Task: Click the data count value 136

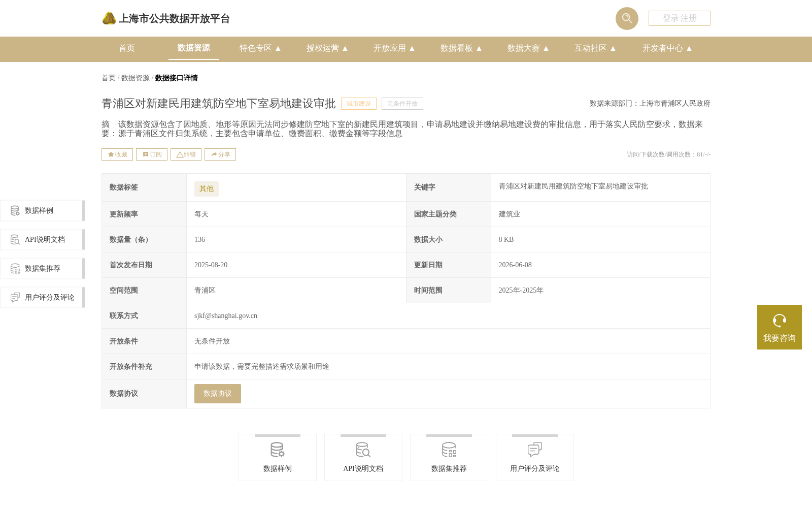Action: [200, 240]
